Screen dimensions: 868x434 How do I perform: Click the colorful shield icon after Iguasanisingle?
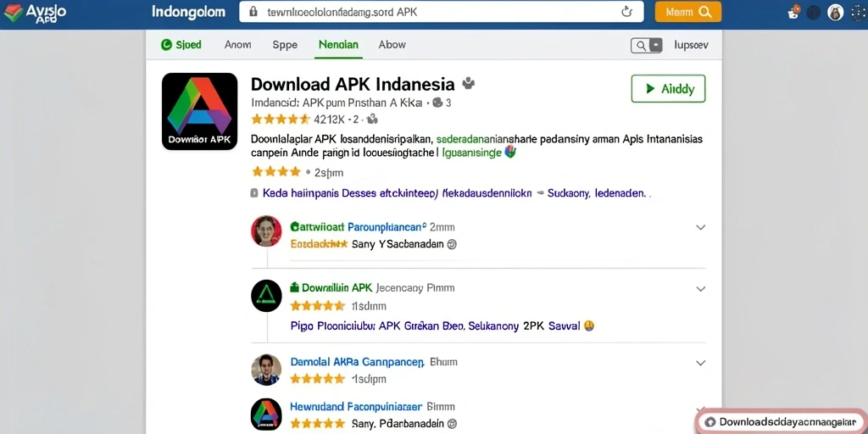point(509,152)
